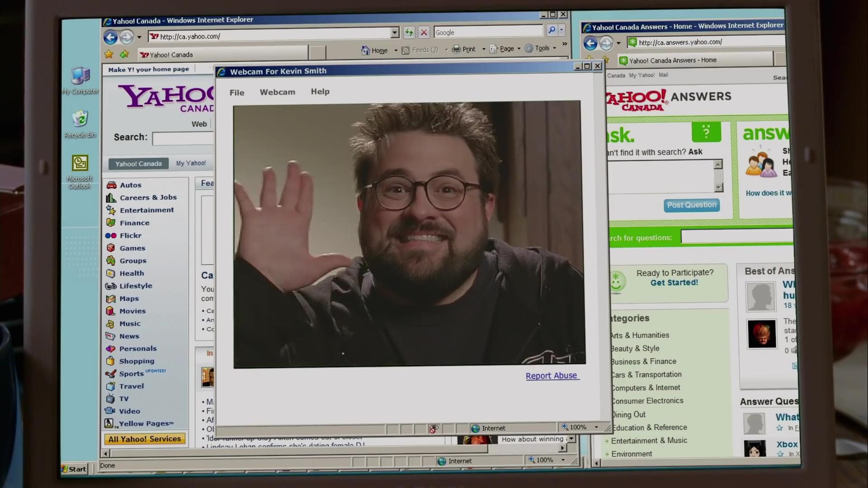The height and width of the screenshot is (488, 868).
Task: Click the Autos category icon
Action: [111, 185]
